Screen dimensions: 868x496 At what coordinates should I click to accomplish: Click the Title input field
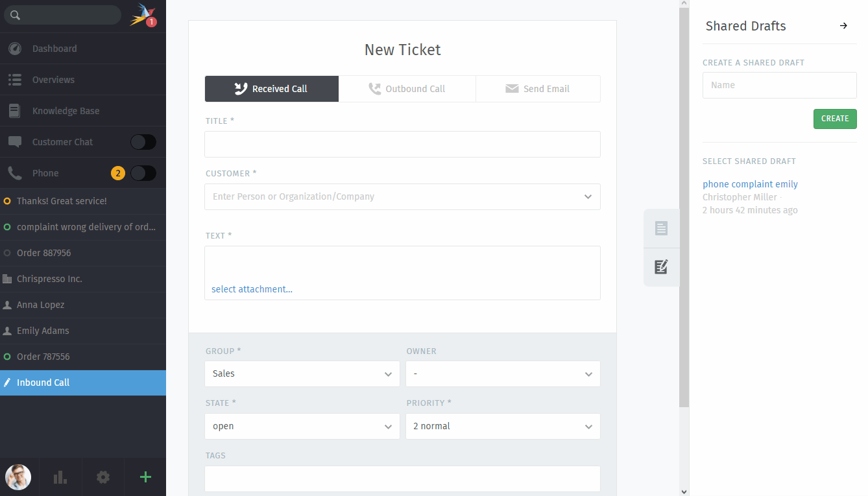point(402,144)
